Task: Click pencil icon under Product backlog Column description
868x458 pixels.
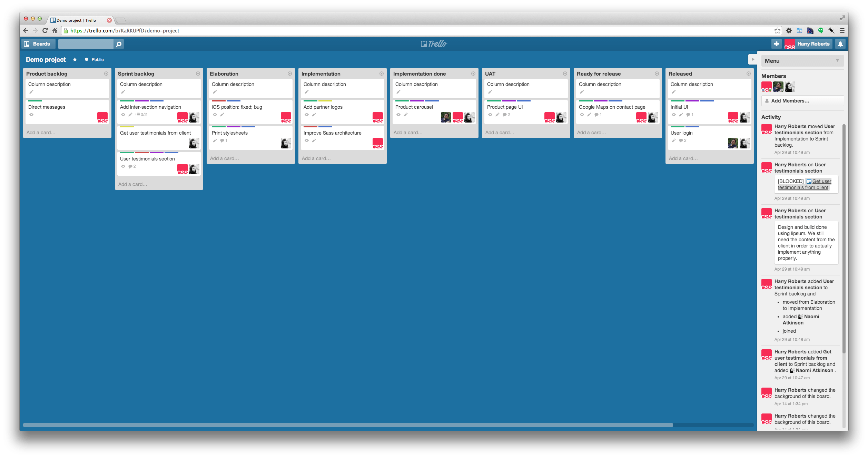Action: 31,92
